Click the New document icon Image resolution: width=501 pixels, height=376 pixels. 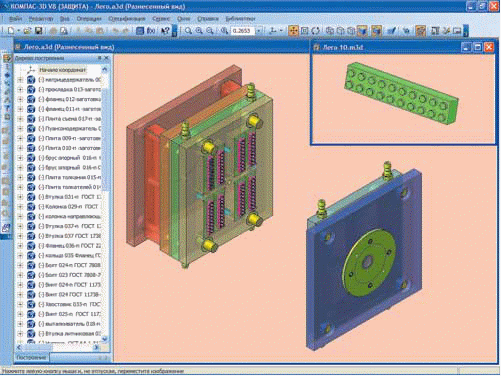pos(11,31)
